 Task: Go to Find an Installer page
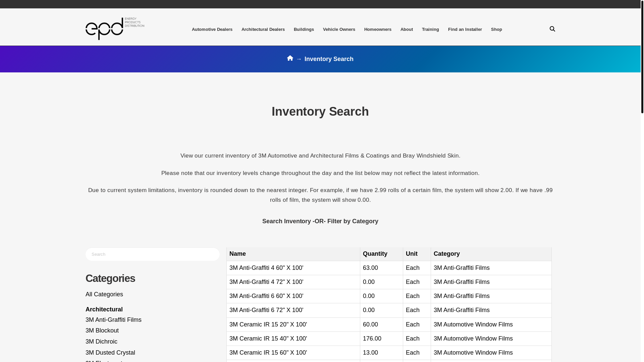465,29
